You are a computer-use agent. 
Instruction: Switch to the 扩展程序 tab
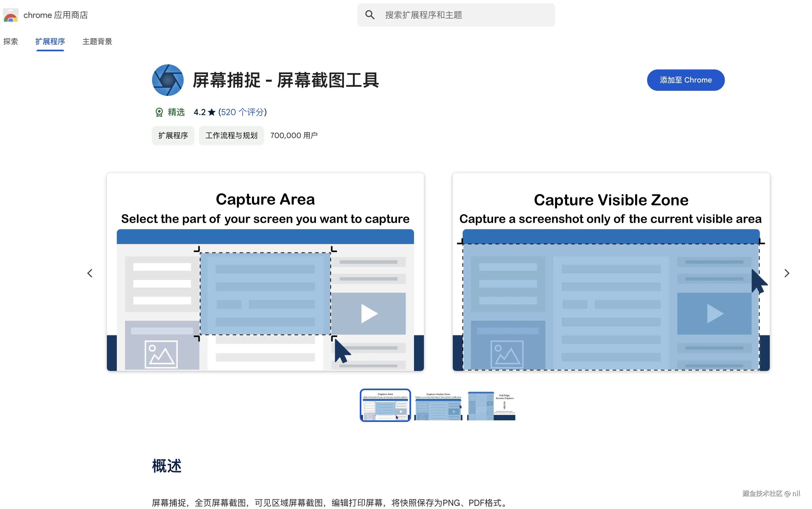50,41
